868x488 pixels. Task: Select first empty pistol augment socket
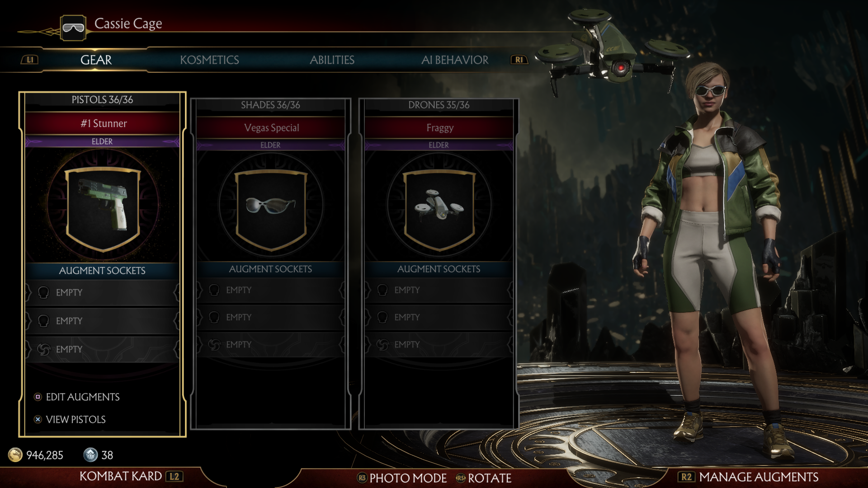coord(102,293)
